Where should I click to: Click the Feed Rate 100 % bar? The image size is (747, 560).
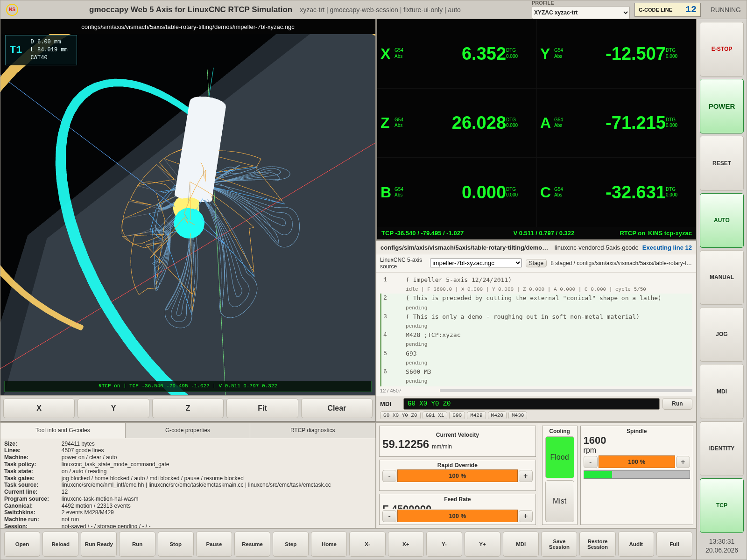click(458, 516)
